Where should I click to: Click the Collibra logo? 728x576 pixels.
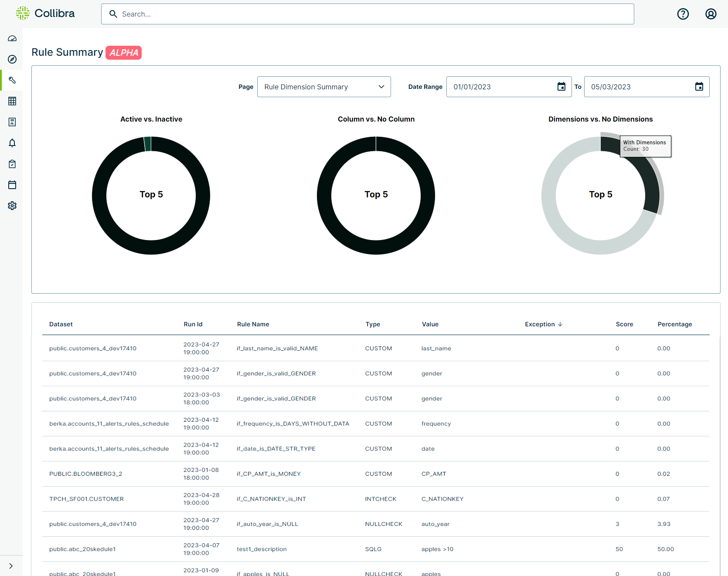click(x=45, y=14)
